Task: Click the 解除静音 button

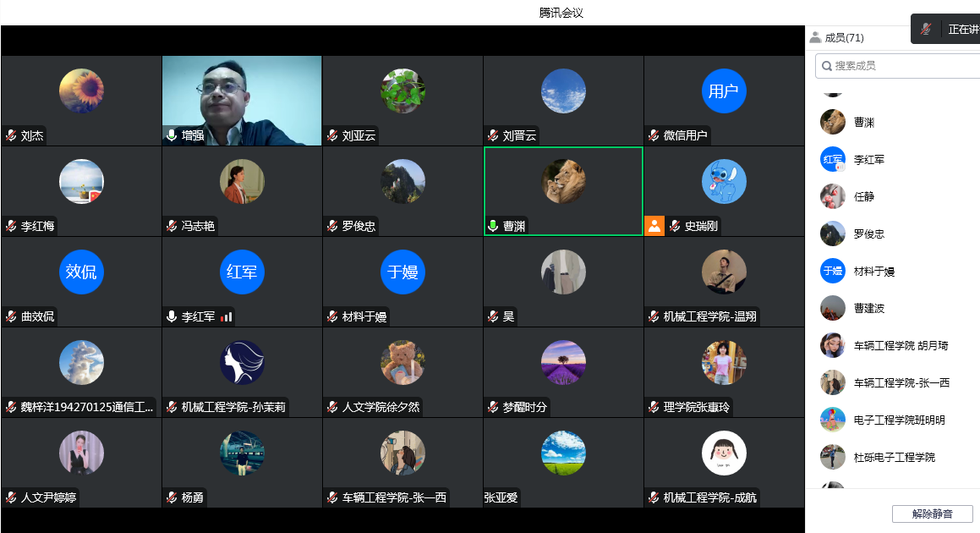Action: (932, 514)
